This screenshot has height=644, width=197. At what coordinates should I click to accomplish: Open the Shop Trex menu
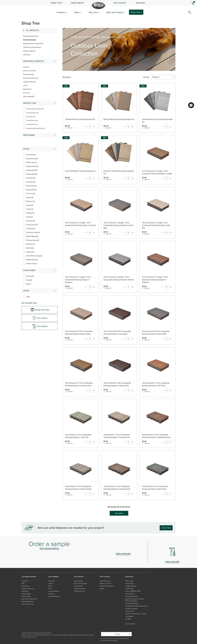tap(136, 12)
